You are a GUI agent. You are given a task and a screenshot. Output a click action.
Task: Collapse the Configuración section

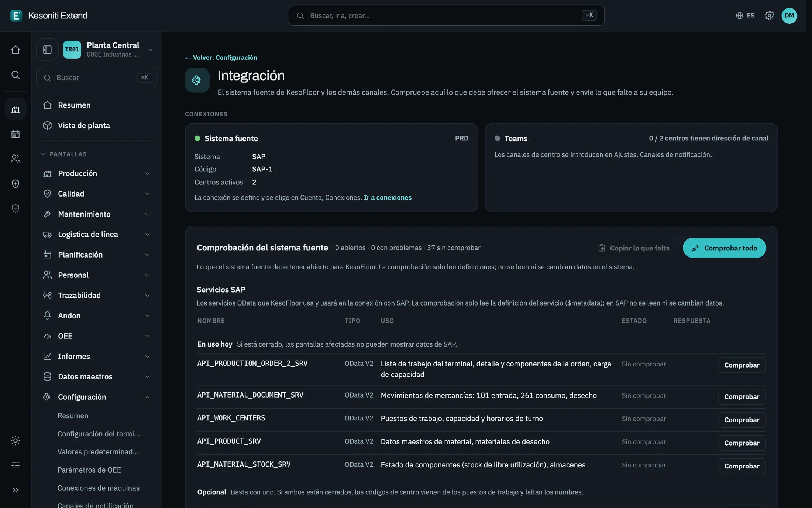(x=97, y=397)
